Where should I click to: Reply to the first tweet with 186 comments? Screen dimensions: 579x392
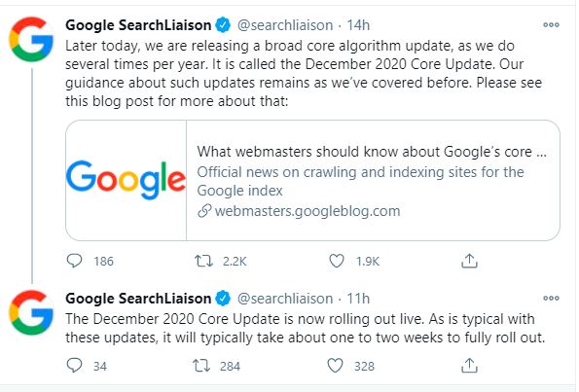tap(74, 261)
